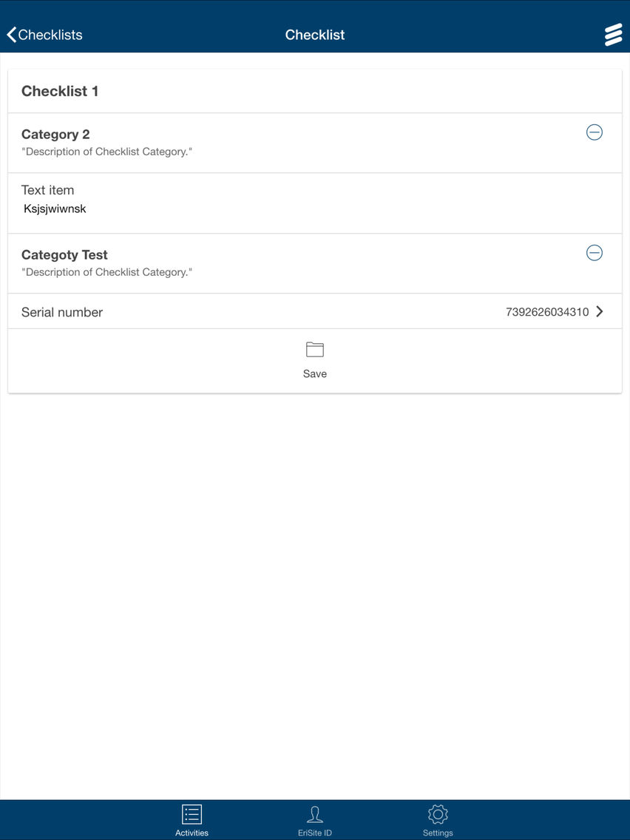Switch to the EriSite ID tab

[314, 820]
